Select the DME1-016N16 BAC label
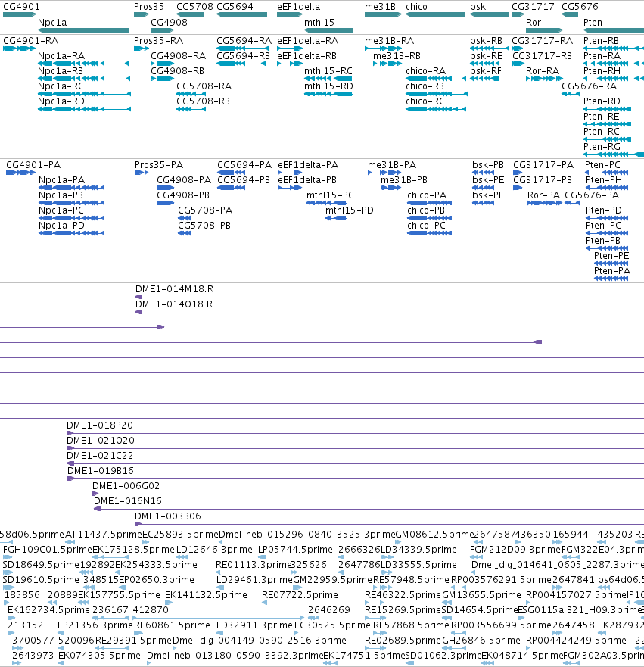 128,501
